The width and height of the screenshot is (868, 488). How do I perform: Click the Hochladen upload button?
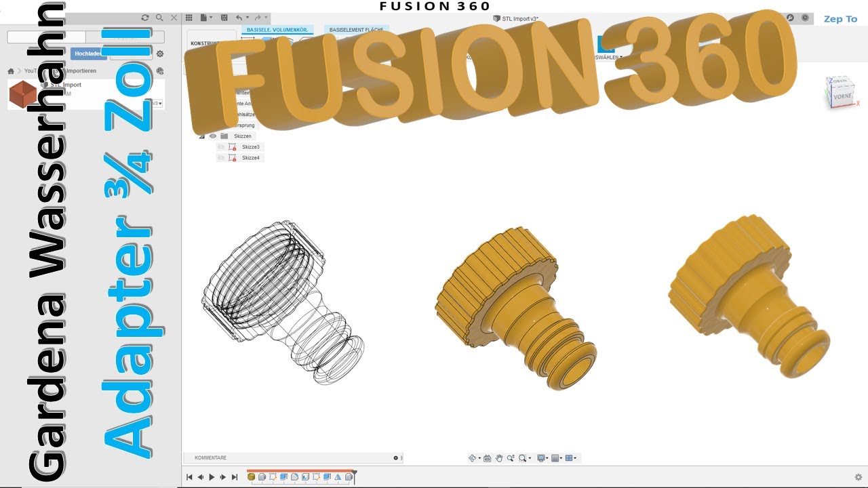[89, 54]
